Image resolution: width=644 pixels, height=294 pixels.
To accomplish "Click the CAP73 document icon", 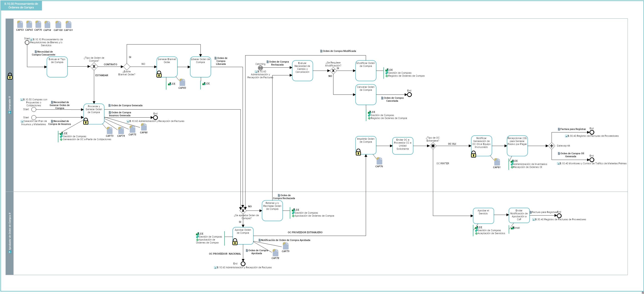I will point(109,130).
